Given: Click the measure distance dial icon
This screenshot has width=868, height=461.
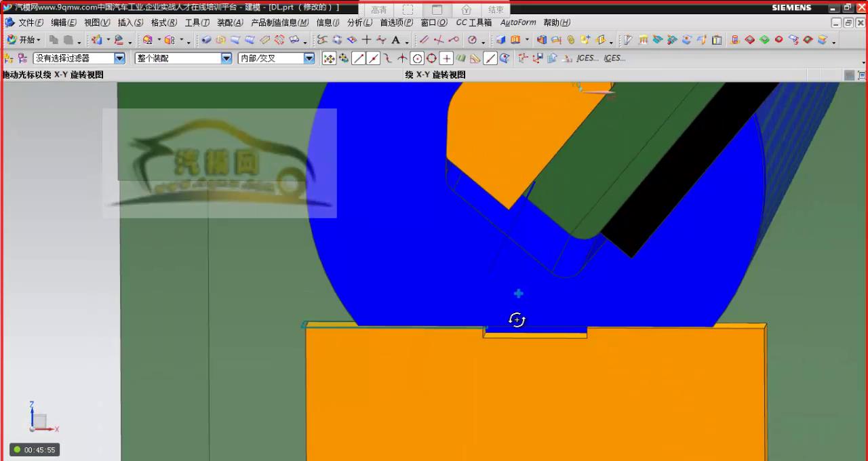Looking at the screenshot, I should (x=472, y=40).
